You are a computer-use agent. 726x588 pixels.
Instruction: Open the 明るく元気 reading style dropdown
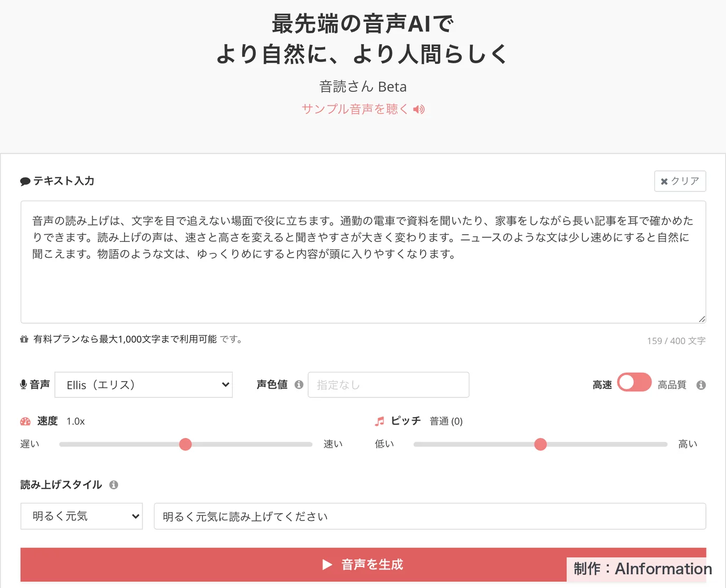[x=82, y=516]
